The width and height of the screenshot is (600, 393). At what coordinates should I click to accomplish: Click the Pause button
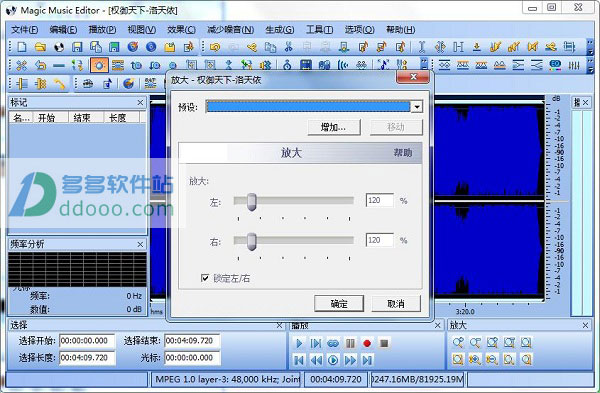[350, 343]
